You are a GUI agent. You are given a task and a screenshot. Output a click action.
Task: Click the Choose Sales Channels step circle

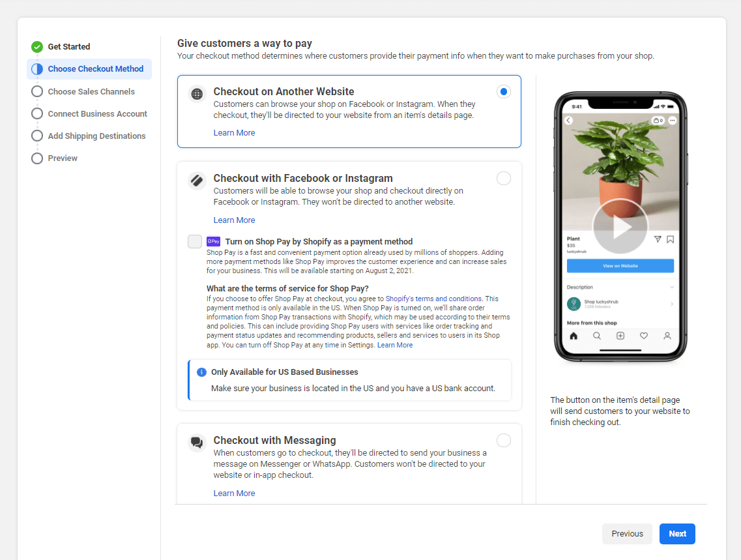37,92
